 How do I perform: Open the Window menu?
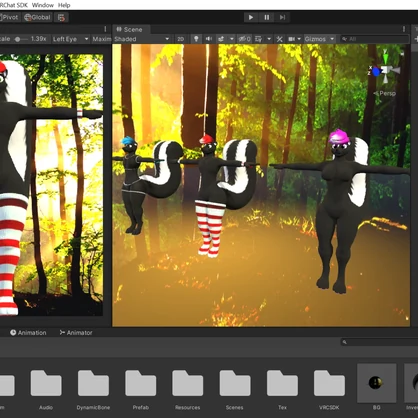[43, 5]
